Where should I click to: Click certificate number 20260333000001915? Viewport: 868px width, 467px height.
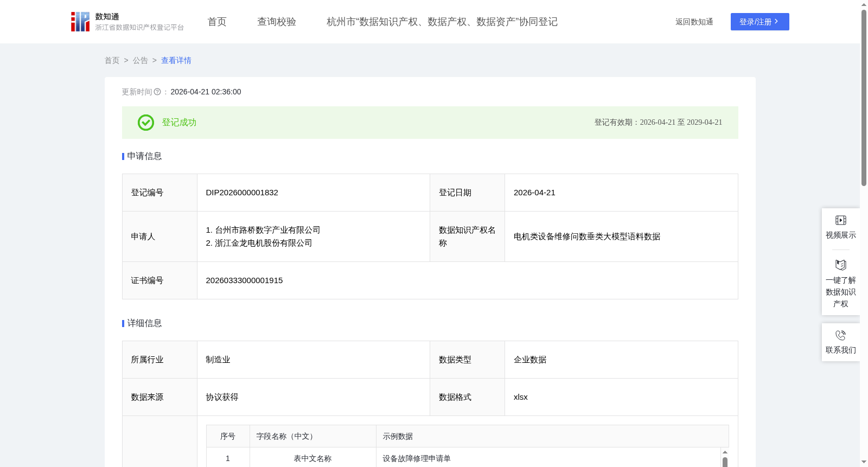[x=244, y=280]
